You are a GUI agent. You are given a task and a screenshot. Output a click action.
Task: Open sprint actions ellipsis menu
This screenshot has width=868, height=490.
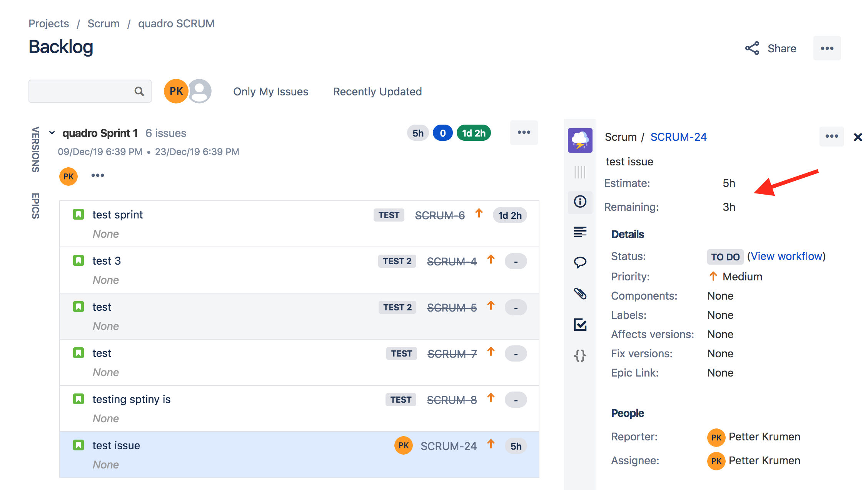(x=524, y=133)
